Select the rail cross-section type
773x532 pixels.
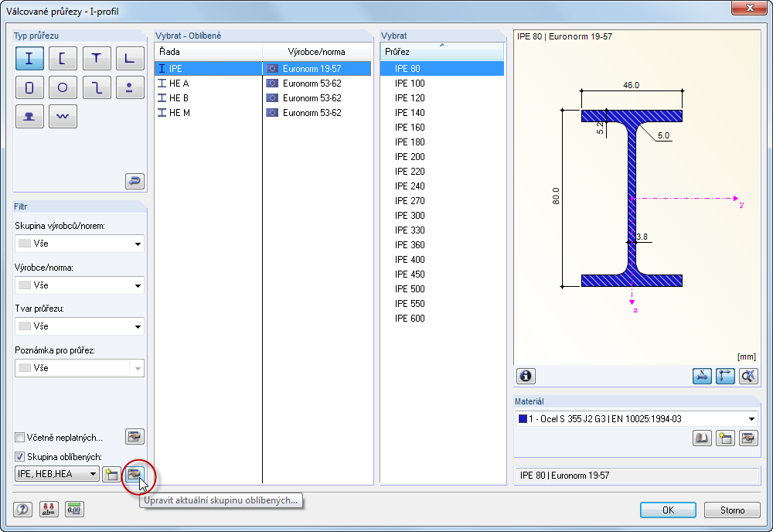tap(29, 116)
